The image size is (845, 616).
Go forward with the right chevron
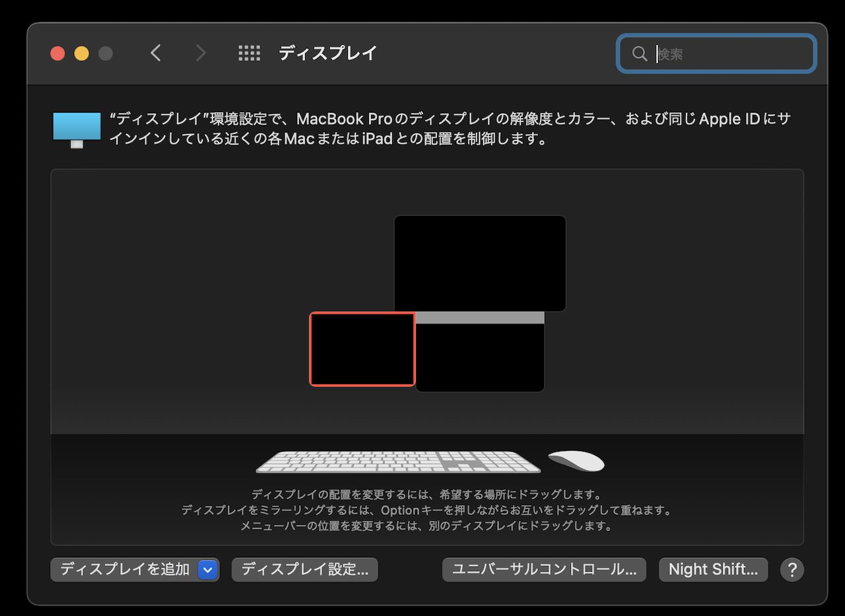(x=201, y=53)
